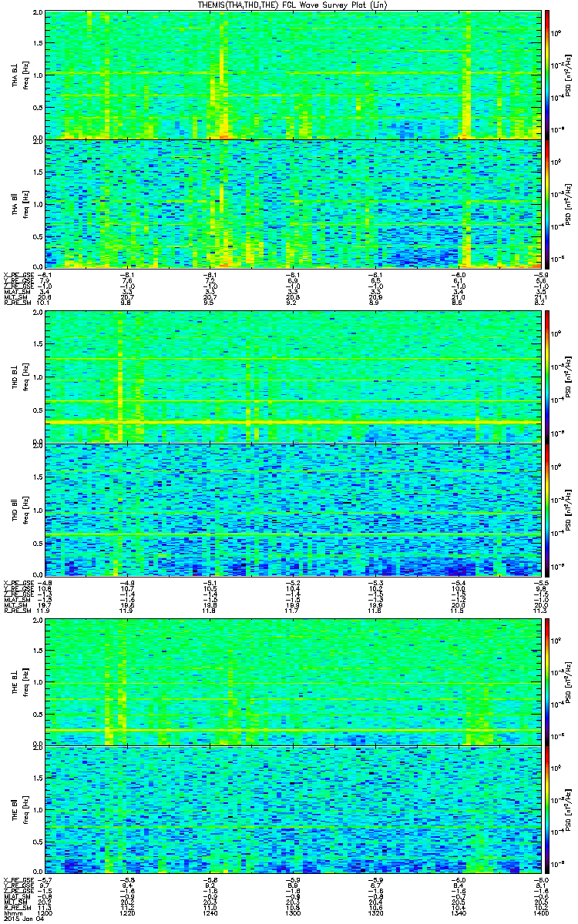Viewport: 578px width, 924px height.
Task: Click the PSD color bar beside THA BII
Action: point(546,203)
